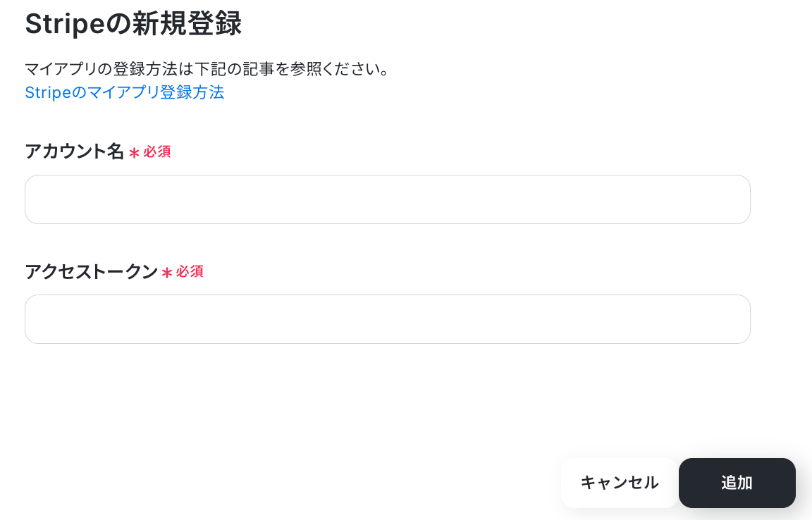Add the Stripe account using the dark 追加 button
Viewport: 812px width, 520px height.
point(737,483)
